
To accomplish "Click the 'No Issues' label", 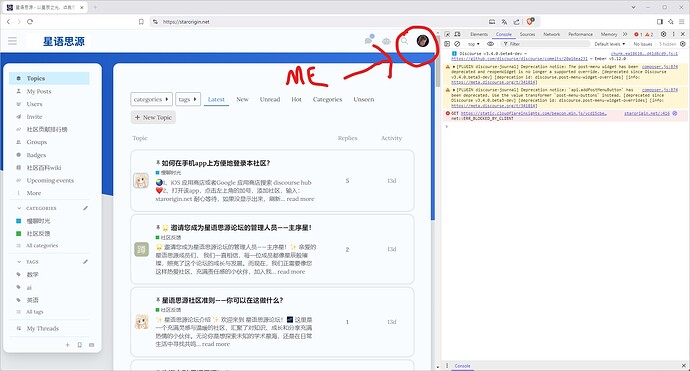I will [x=643, y=44].
